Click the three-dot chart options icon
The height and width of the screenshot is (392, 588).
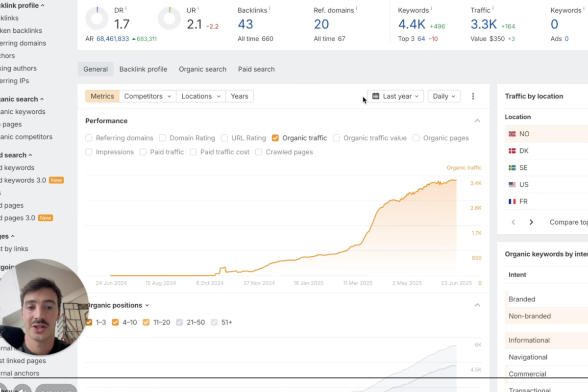(473, 97)
